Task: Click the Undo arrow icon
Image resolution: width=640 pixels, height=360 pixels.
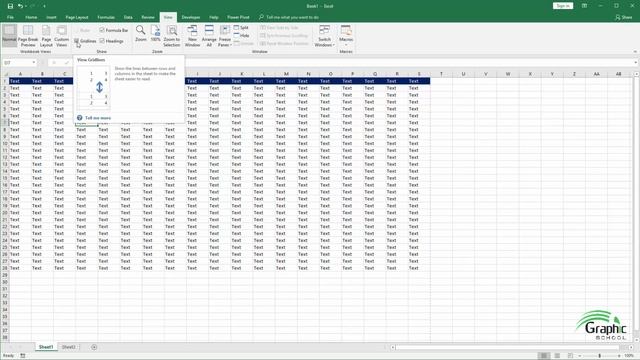Action: point(20,6)
